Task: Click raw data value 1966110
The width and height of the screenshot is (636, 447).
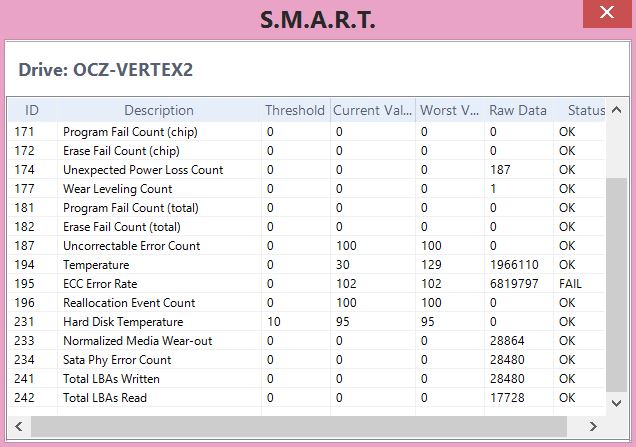Action: pos(514,265)
